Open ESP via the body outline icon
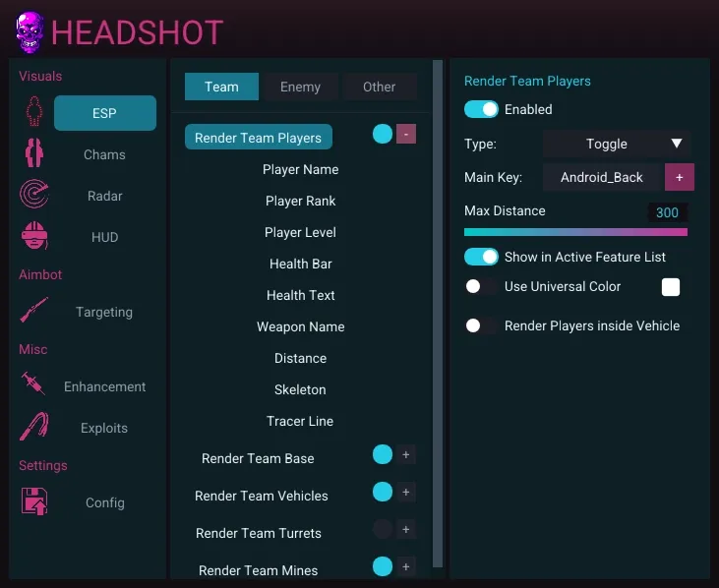Image resolution: width=719 pixels, height=588 pixels. click(x=34, y=113)
